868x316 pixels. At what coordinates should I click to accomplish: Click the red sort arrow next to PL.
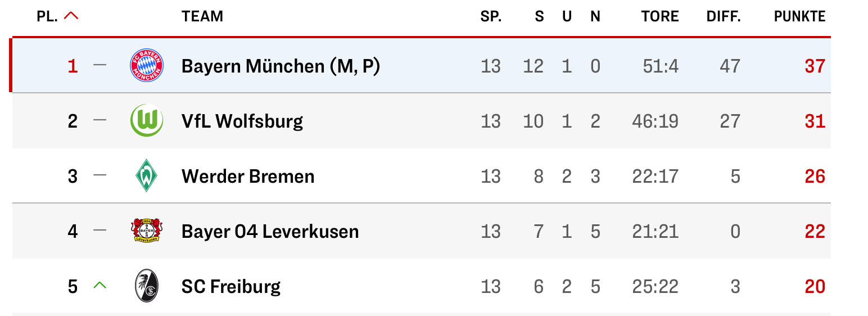(x=71, y=16)
